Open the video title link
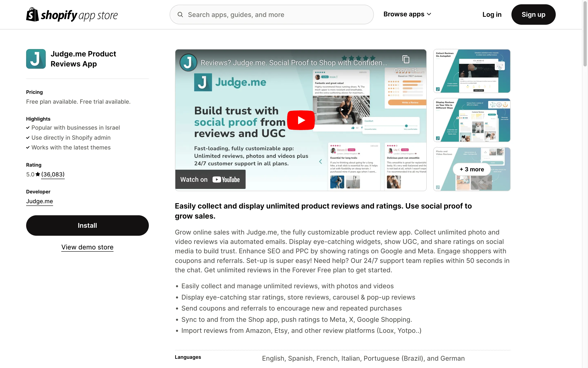 coord(294,63)
